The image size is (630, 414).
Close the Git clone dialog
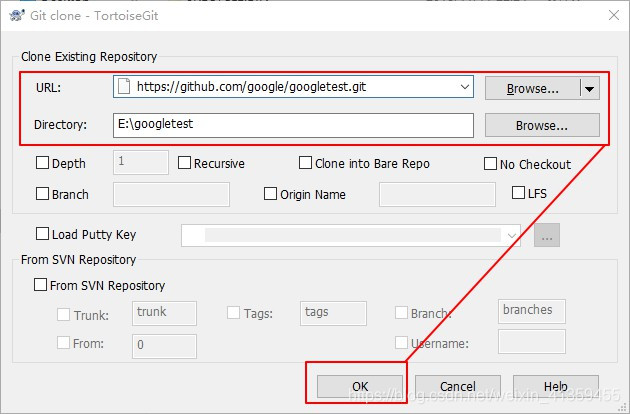(x=614, y=15)
